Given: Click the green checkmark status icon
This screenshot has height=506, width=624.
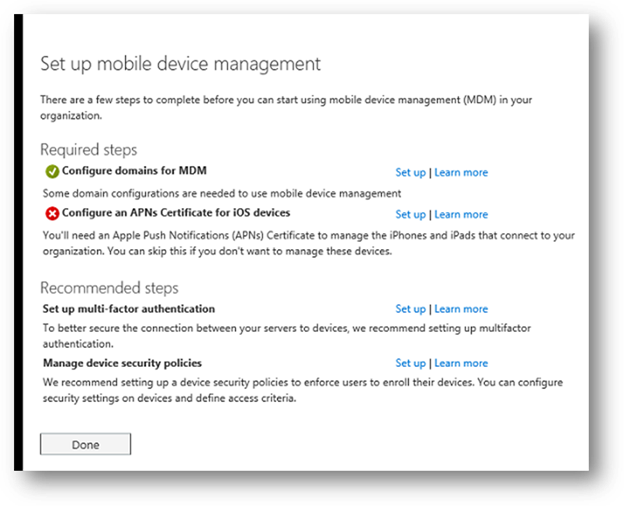Looking at the screenshot, I should pyautogui.click(x=52, y=171).
